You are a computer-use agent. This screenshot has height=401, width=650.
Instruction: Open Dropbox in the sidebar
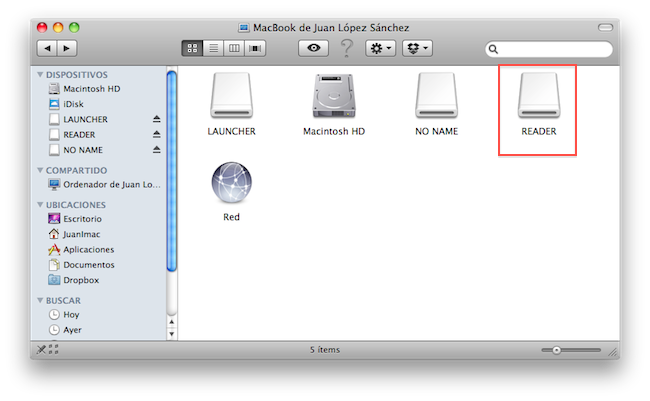pos(73,280)
